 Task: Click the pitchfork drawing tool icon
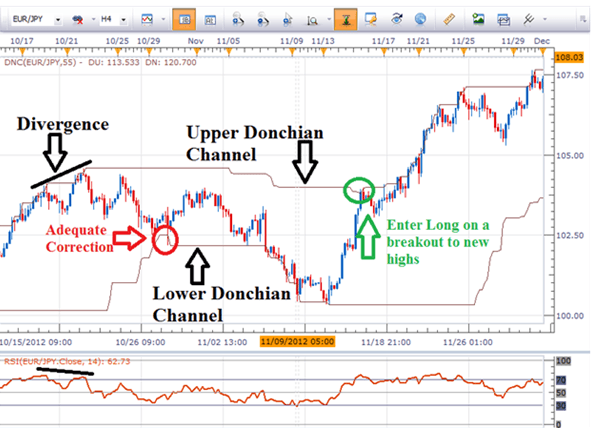[528, 19]
